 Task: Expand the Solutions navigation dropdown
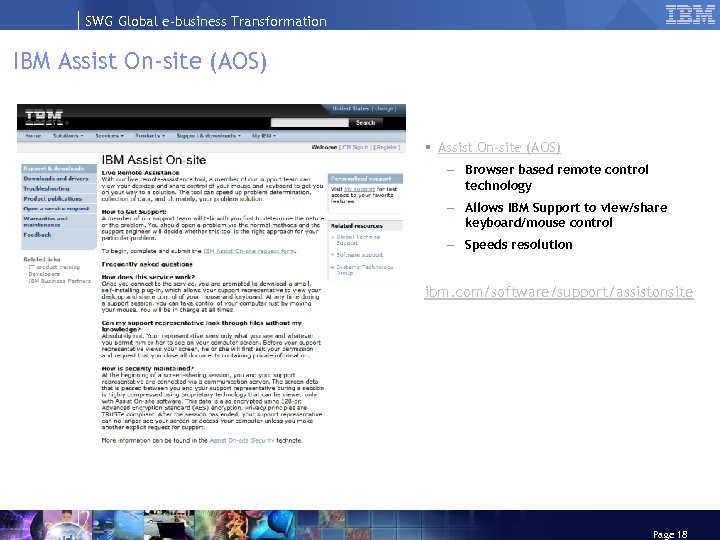point(68,136)
